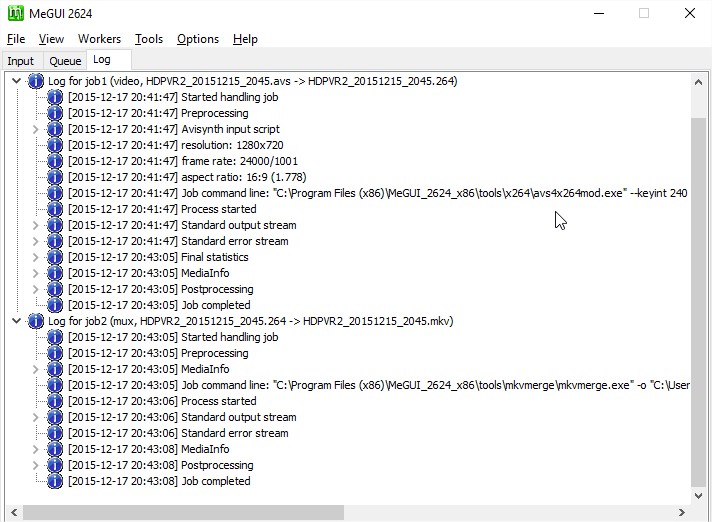Click info icon beside frame rate entry
This screenshot has height=522, width=712.
(x=55, y=161)
